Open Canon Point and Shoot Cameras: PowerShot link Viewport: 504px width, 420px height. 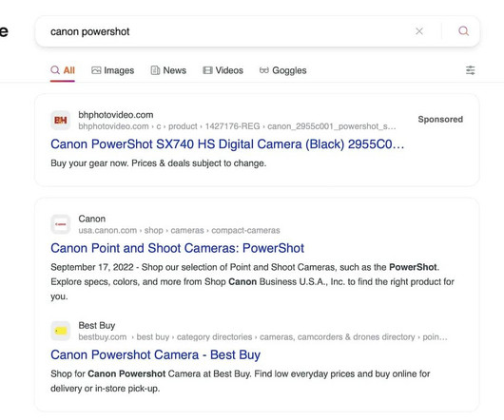(177, 248)
